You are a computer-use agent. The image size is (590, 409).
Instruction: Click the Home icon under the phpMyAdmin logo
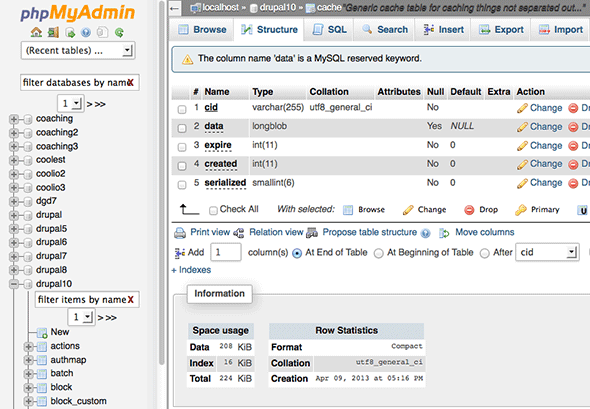tap(36, 33)
